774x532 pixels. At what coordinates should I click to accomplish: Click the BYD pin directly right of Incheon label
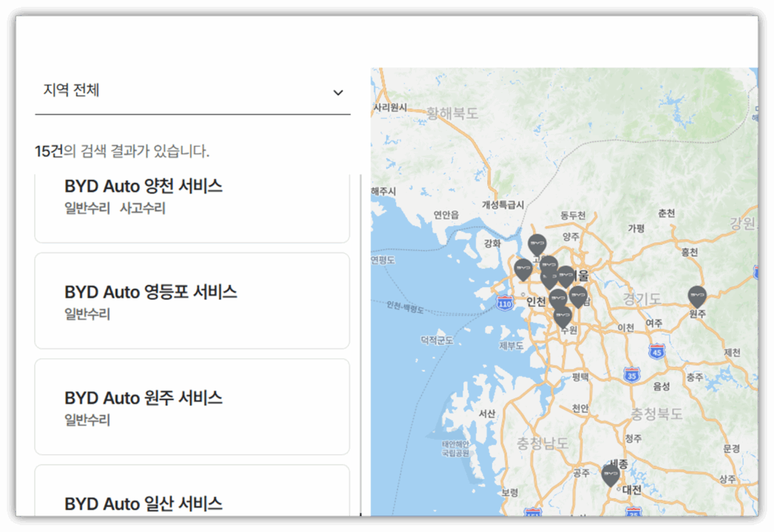click(x=558, y=298)
